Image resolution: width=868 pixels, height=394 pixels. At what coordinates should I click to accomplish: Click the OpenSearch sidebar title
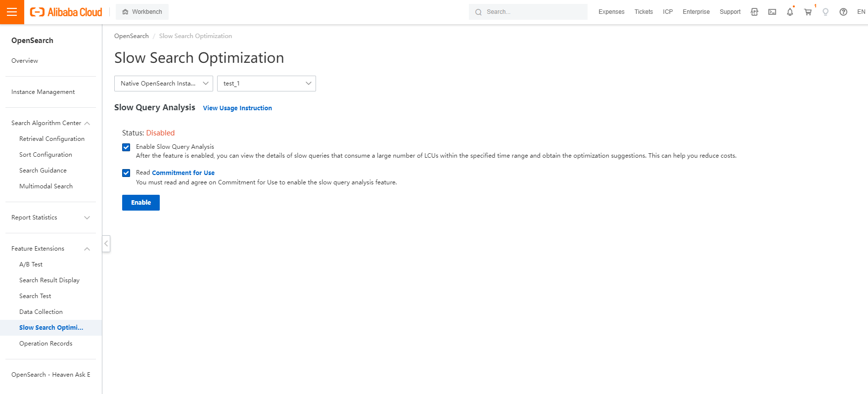[32, 41]
